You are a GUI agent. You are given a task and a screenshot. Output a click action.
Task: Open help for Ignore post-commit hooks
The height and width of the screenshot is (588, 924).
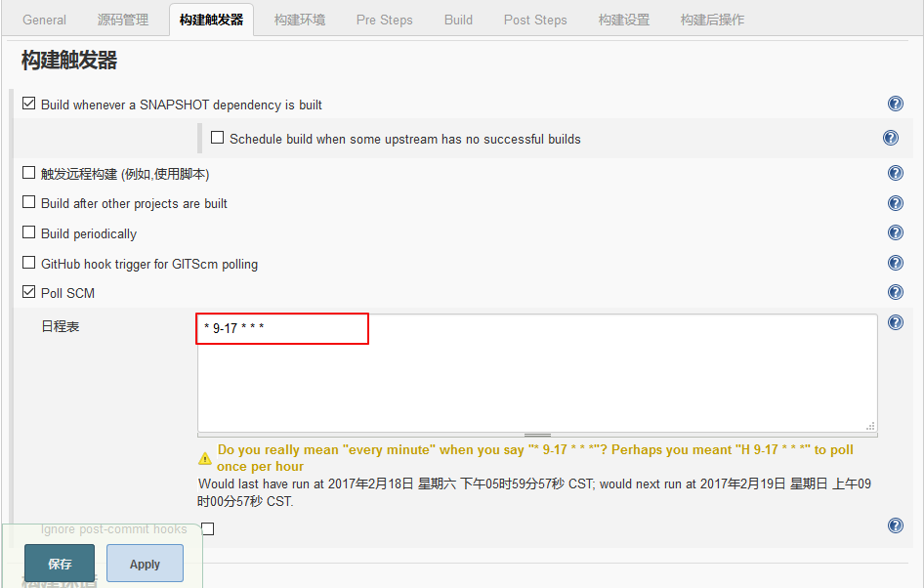tap(895, 525)
